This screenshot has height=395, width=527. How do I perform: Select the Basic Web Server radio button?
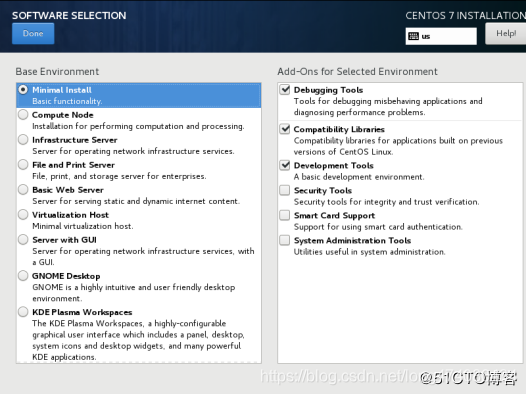click(23, 190)
